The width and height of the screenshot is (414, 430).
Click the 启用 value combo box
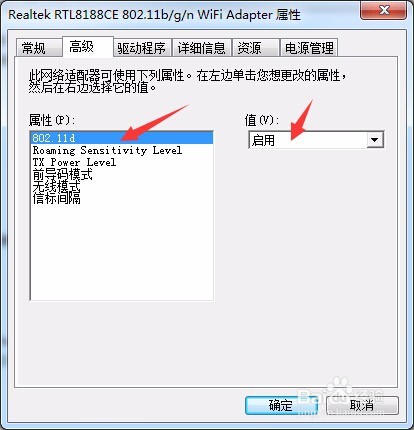pyautogui.click(x=316, y=140)
